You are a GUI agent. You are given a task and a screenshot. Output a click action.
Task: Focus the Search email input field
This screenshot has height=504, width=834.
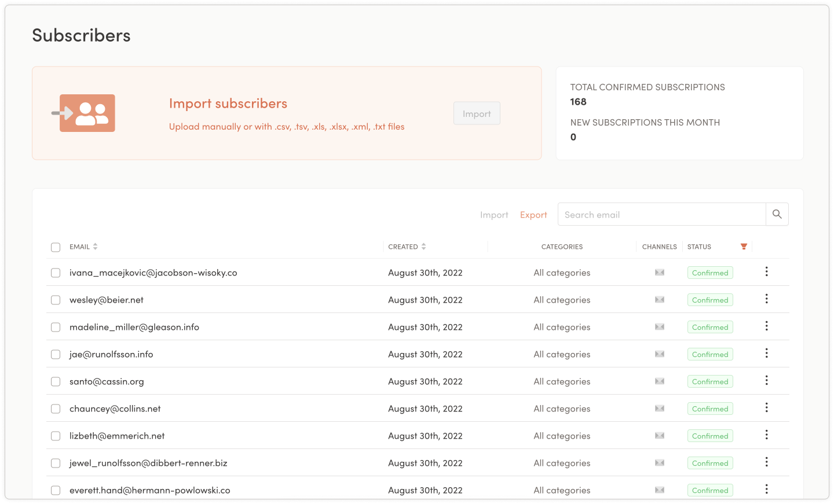coord(662,214)
